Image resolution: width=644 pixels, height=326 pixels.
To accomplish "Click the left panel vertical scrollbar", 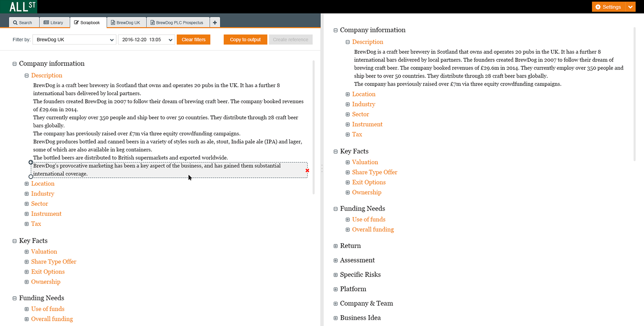I will (x=314, y=127).
